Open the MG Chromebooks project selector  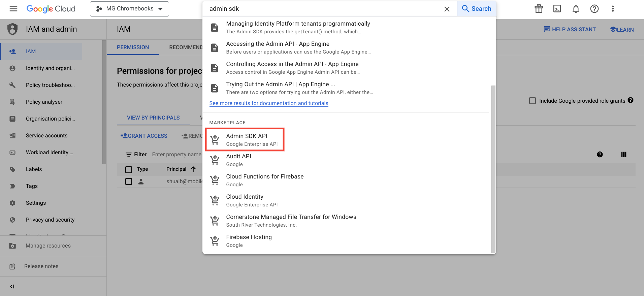[x=129, y=9]
